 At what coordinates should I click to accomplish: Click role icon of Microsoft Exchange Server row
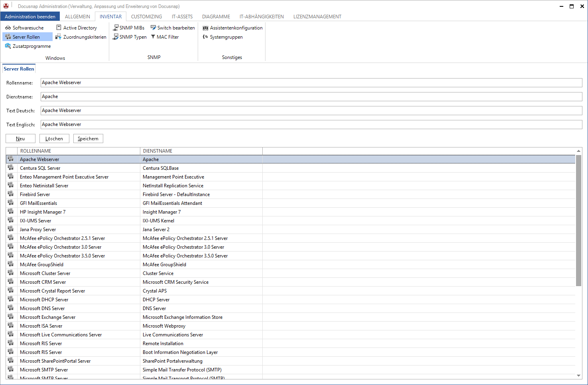click(x=11, y=317)
